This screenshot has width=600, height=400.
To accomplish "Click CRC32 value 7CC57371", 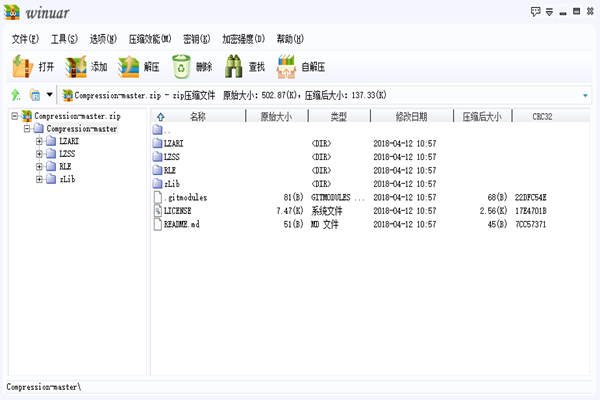I will coord(530,224).
